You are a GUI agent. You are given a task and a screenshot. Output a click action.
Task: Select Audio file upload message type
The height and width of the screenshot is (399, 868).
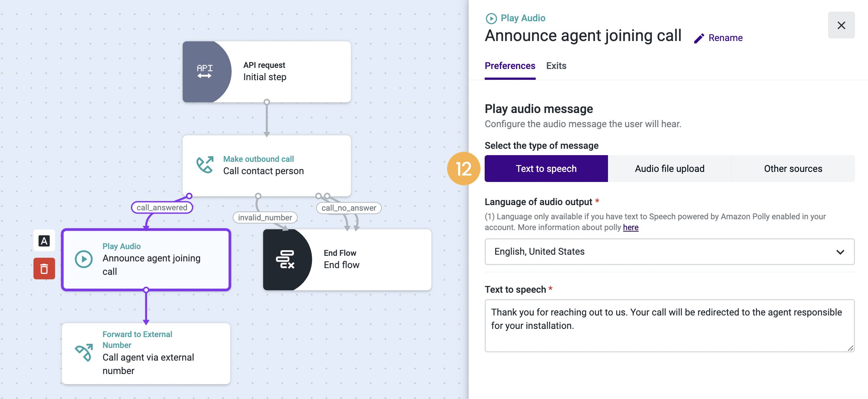coord(669,169)
